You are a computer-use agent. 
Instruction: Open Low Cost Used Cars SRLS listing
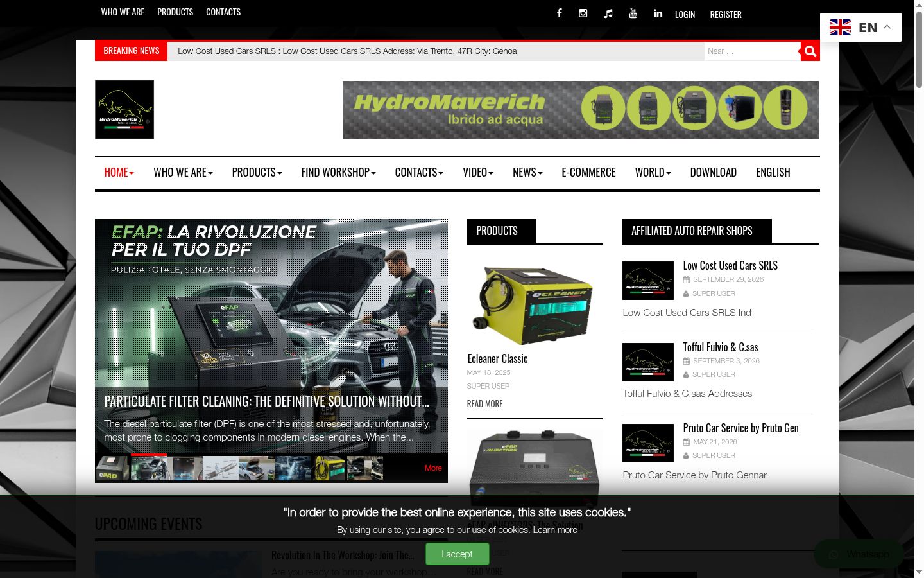point(730,266)
